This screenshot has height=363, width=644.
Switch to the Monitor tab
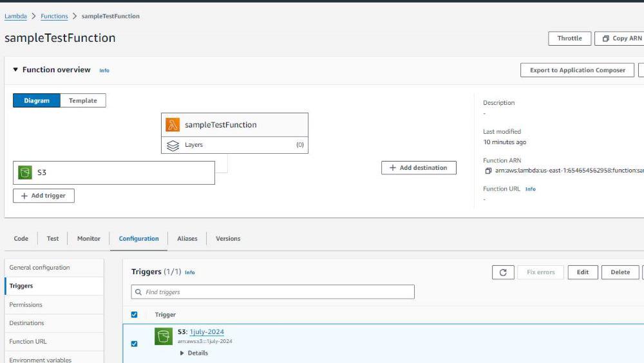(89, 239)
